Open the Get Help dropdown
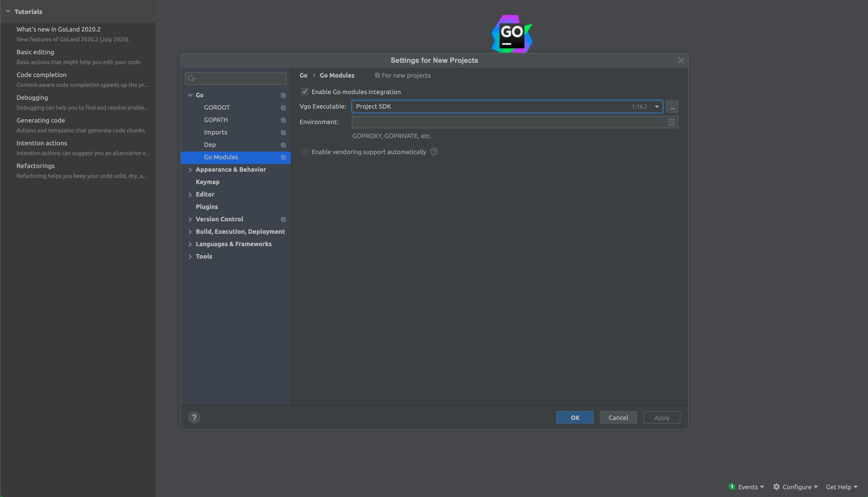The height and width of the screenshot is (497, 868). [x=841, y=487]
